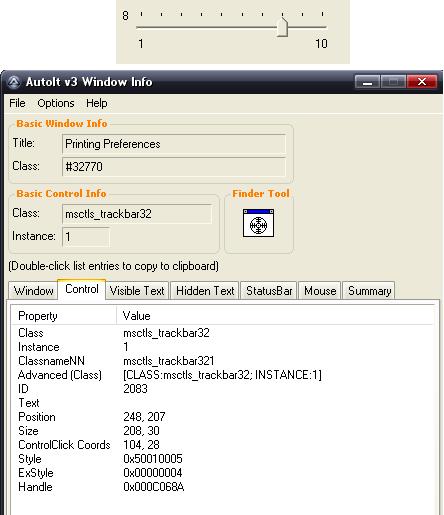Click the Instance field
444x515 pixels.
click(x=86, y=237)
